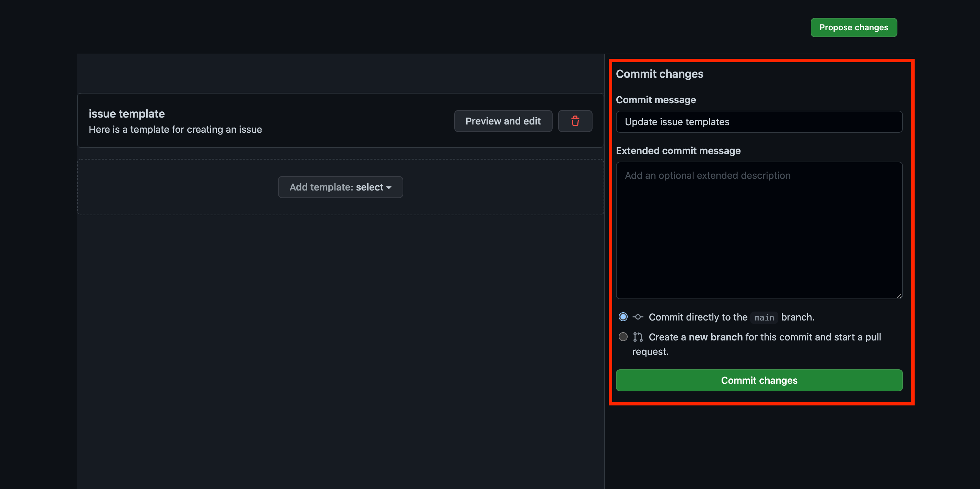This screenshot has height=489, width=980.
Task: Click the main branch name label
Action: 764,317
